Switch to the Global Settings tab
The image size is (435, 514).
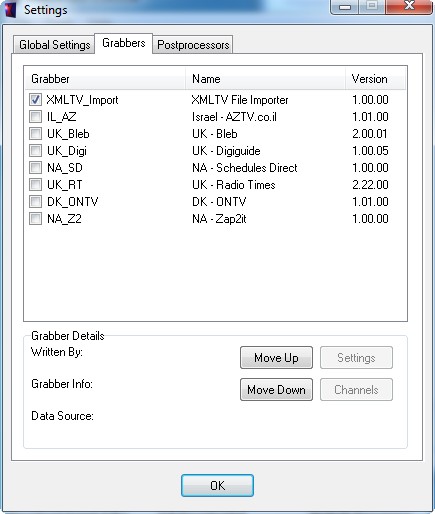[54, 45]
